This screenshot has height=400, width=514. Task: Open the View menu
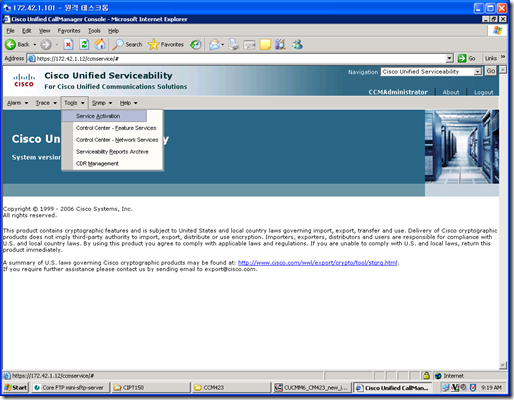pos(44,31)
